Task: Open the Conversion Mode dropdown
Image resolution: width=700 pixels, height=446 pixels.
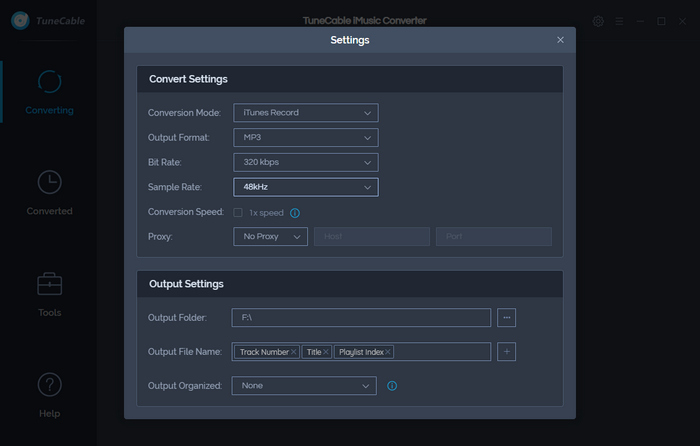Action: (x=306, y=113)
